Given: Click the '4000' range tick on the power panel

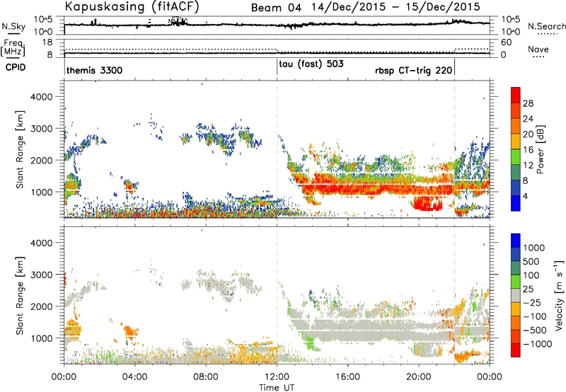Looking at the screenshot, I should point(41,97).
